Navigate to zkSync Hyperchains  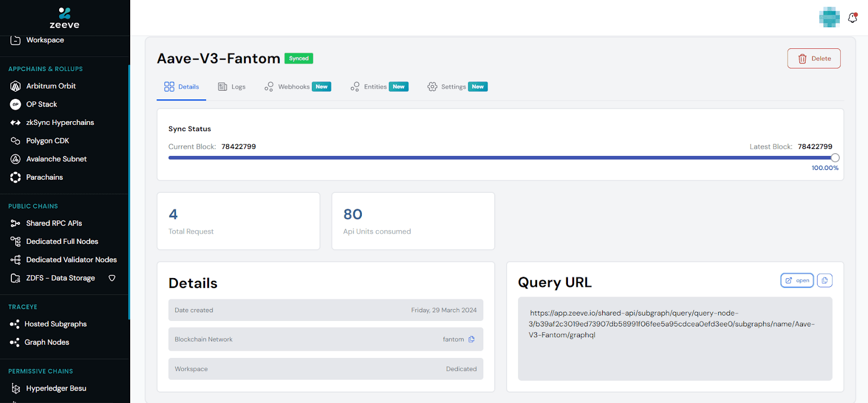[x=60, y=123]
